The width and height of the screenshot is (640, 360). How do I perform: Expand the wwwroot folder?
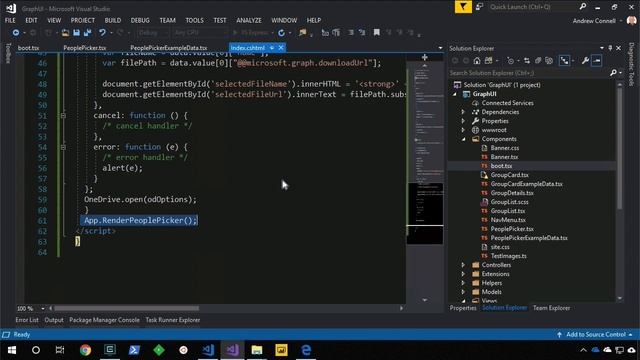click(x=463, y=130)
